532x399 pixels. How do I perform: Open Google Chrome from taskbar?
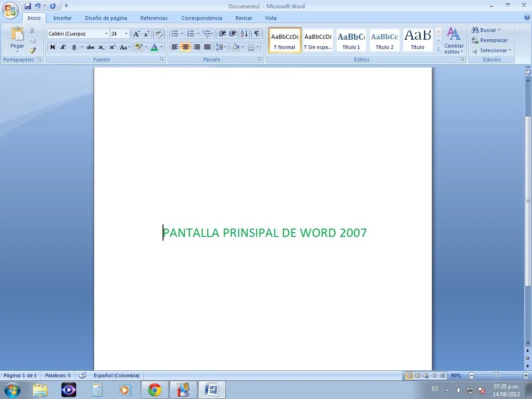pos(154,390)
